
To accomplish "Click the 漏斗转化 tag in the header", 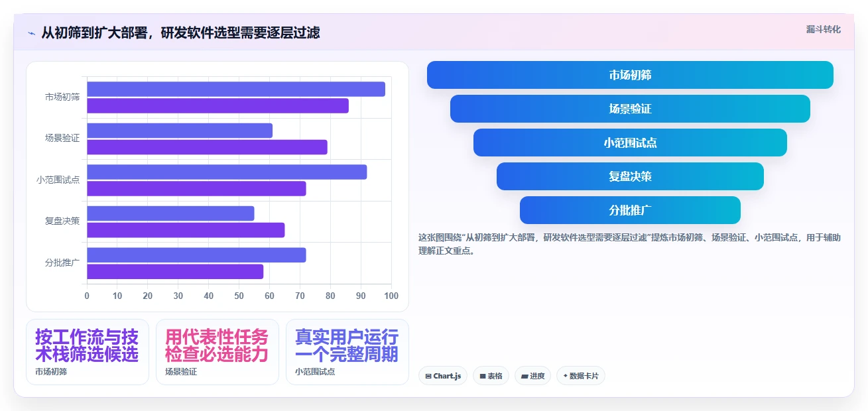I will 824,29.
